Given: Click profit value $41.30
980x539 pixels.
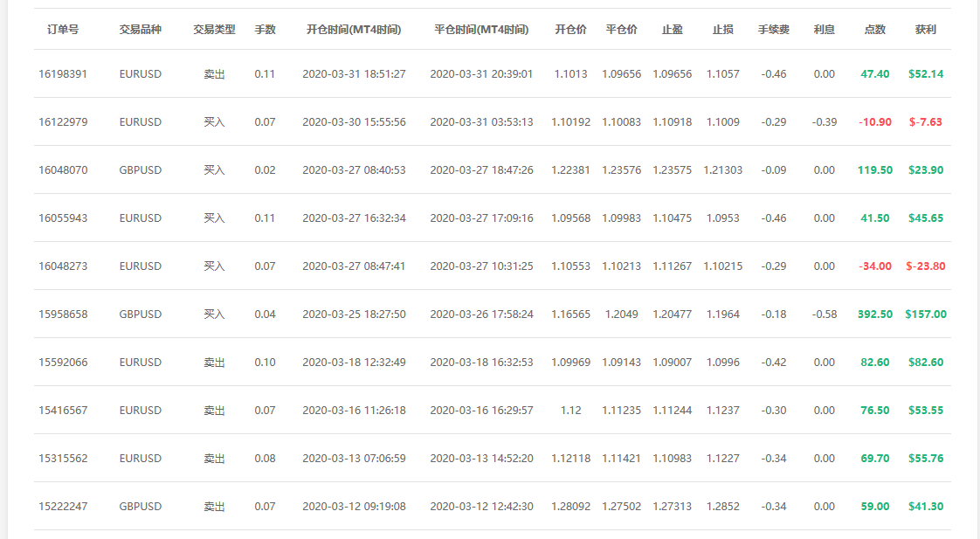Looking at the screenshot, I should [926, 507].
